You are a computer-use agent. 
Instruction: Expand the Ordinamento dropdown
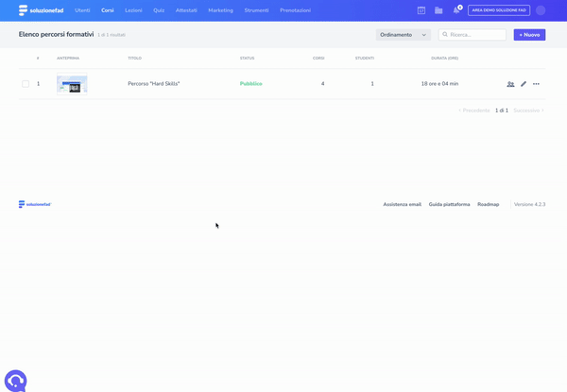pyautogui.click(x=404, y=35)
